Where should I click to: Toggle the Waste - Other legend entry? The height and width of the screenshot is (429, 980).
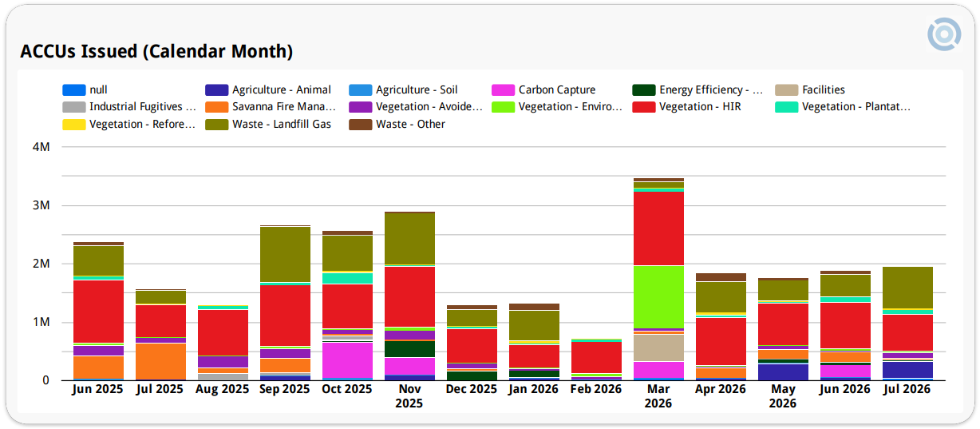tap(397, 124)
